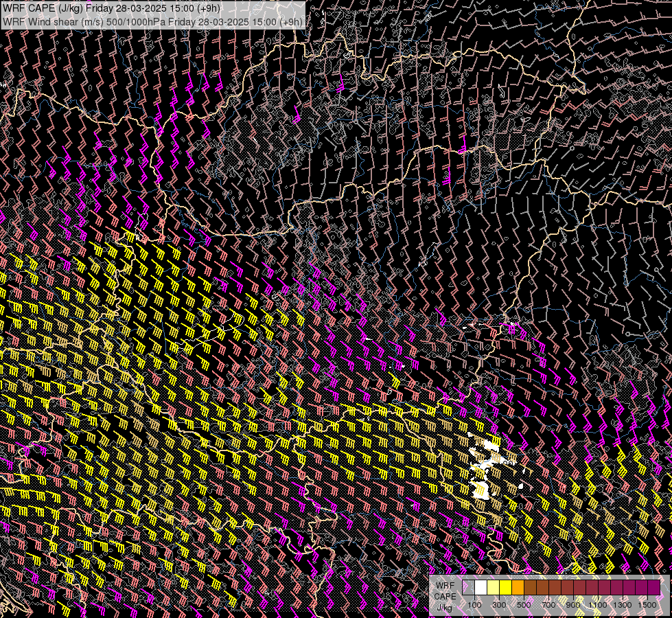This screenshot has width=672, height=618.
Task: Click the WRF CAPE J/kg legend label
Action: tap(445, 597)
